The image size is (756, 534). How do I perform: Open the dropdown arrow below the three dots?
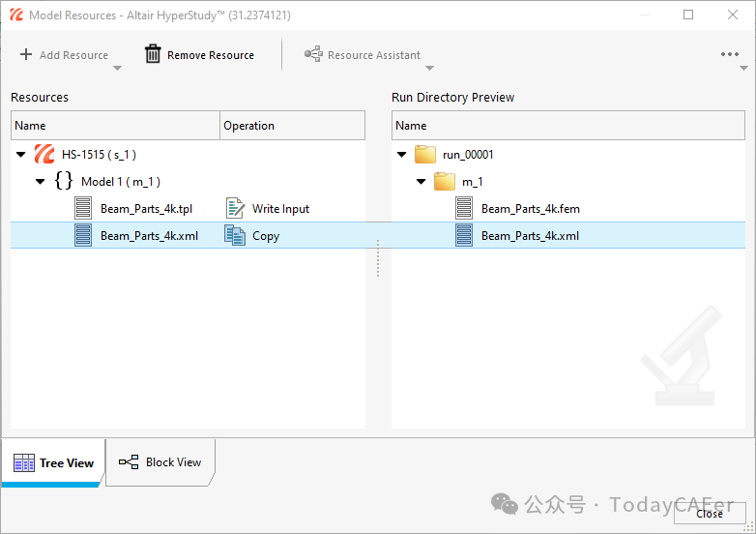(x=744, y=68)
